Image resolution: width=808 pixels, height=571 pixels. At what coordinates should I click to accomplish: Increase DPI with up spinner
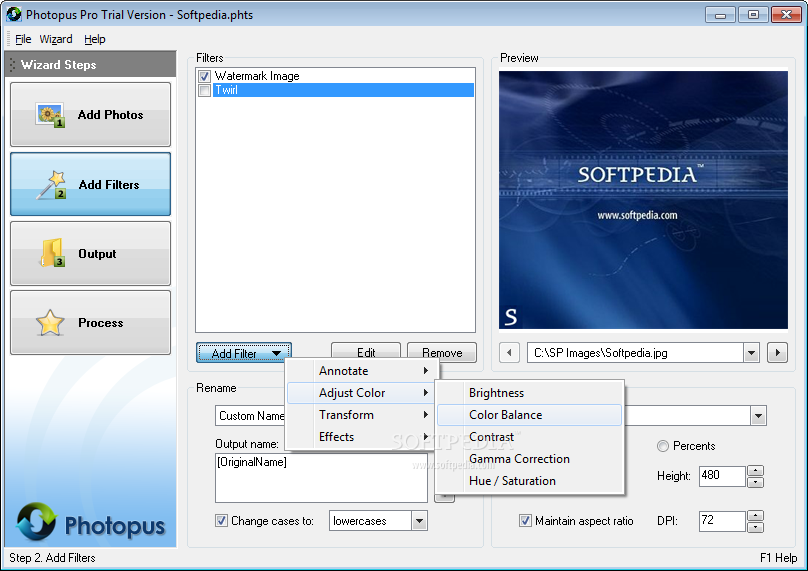click(755, 515)
